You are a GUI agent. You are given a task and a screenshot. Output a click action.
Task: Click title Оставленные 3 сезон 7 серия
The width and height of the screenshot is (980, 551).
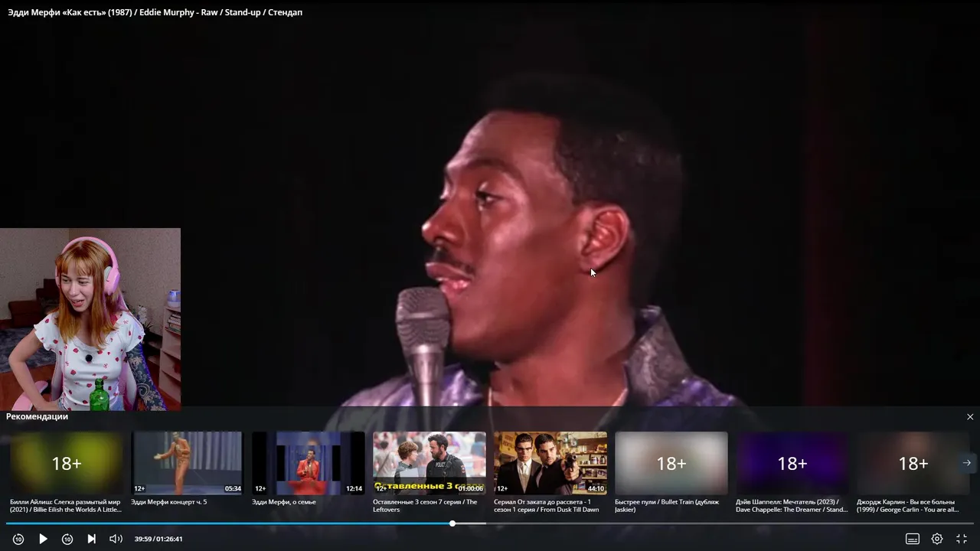click(x=425, y=506)
